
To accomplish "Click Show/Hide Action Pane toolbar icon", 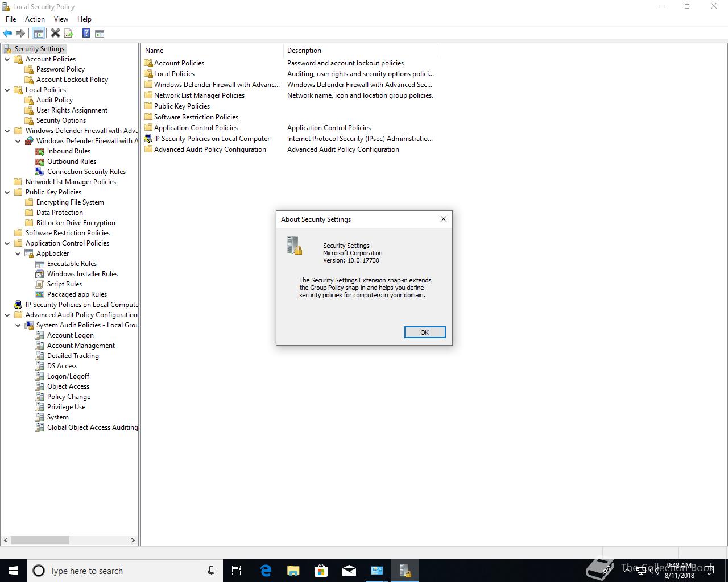I will coord(100,34).
